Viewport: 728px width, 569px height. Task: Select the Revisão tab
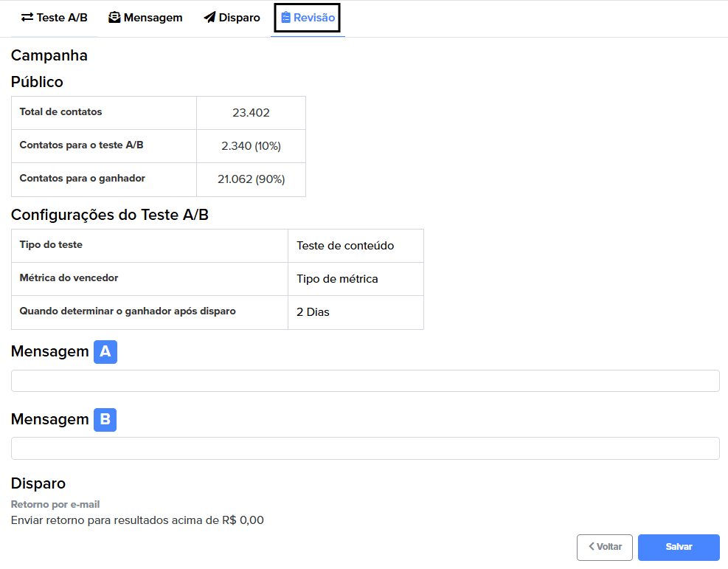pyautogui.click(x=308, y=18)
